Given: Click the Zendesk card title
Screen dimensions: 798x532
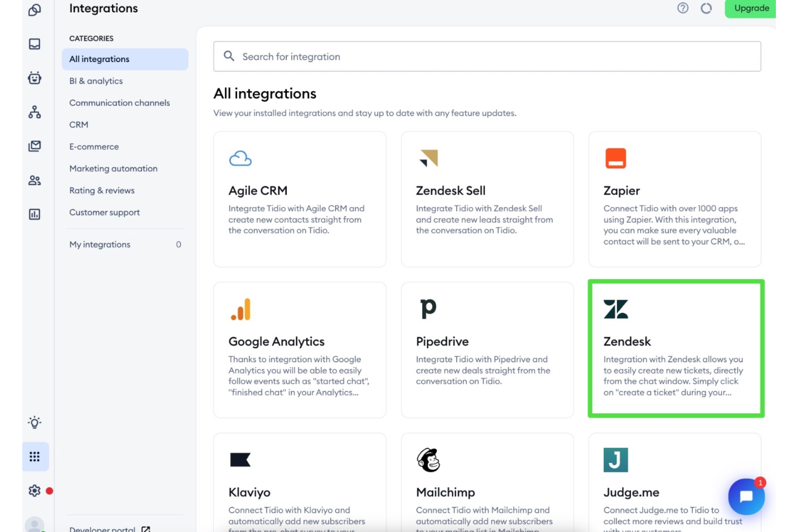Looking at the screenshot, I should [627, 342].
